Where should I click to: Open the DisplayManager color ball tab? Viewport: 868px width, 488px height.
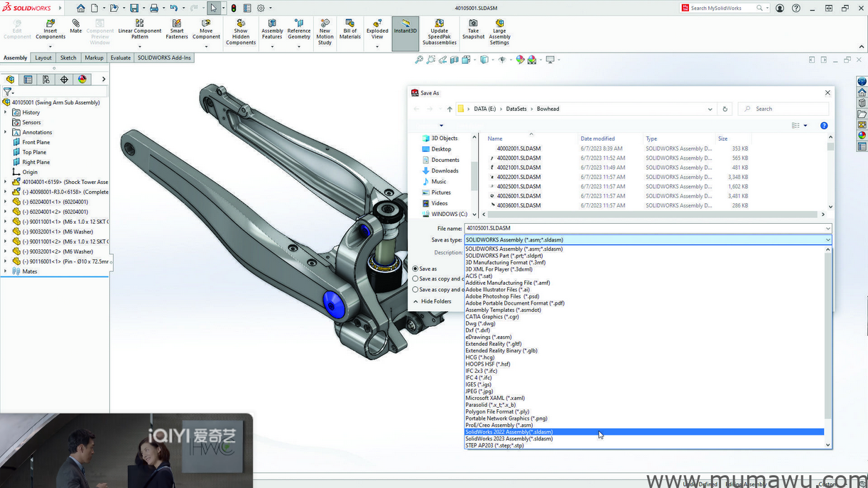[x=82, y=80]
